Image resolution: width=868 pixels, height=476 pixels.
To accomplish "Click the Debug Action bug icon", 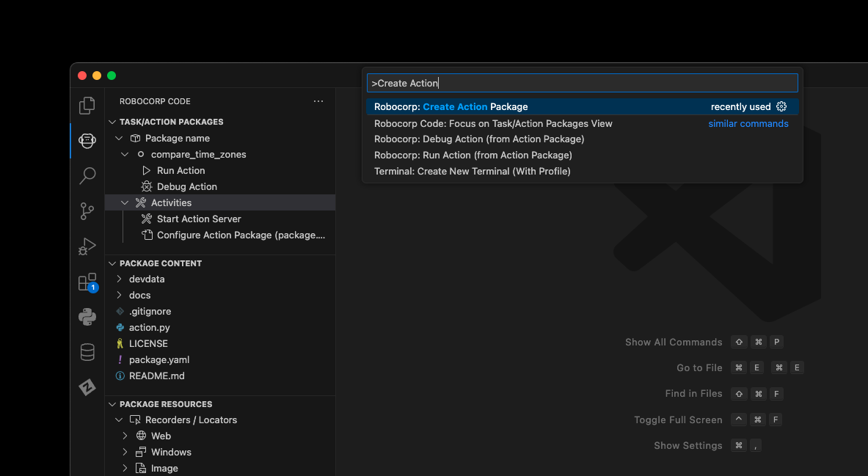I will tap(146, 186).
